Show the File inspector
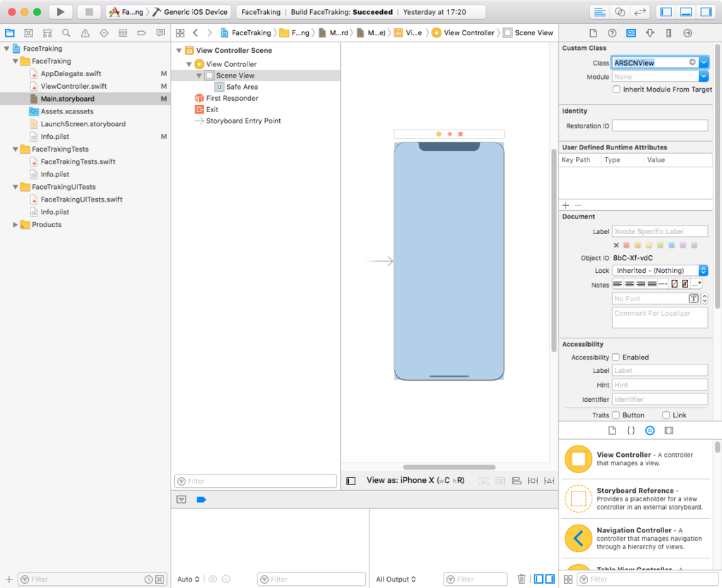Screen dimensions: 722x588 (593, 33)
